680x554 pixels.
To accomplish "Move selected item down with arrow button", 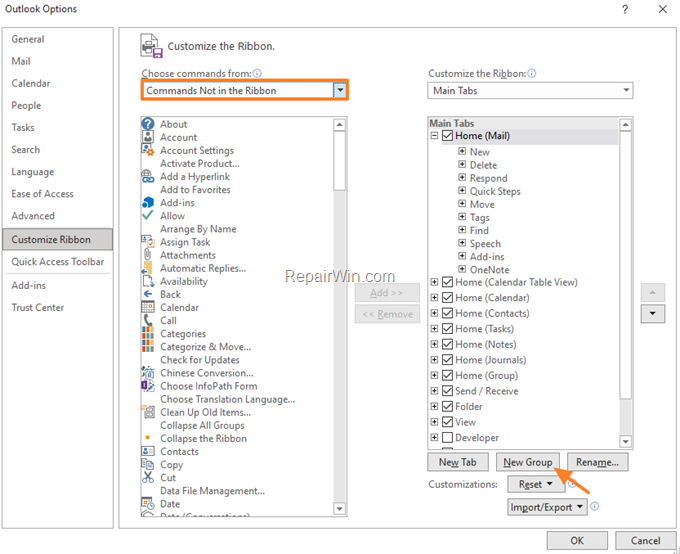I will click(x=653, y=314).
